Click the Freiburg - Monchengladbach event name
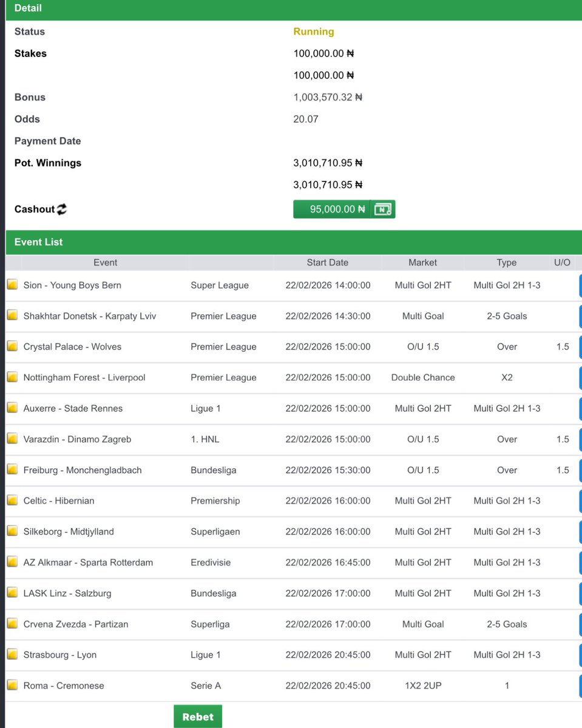582x728 pixels. point(83,470)
